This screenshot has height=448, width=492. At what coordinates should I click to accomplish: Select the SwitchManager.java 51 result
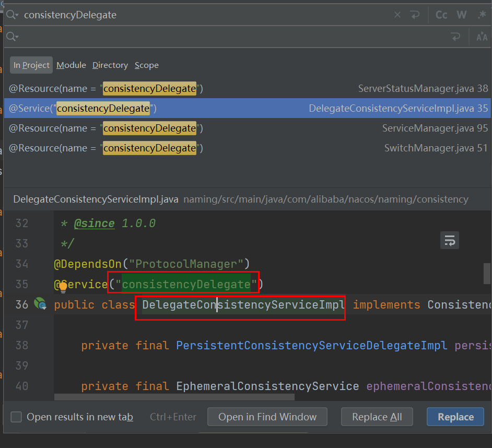coord(248,148)
